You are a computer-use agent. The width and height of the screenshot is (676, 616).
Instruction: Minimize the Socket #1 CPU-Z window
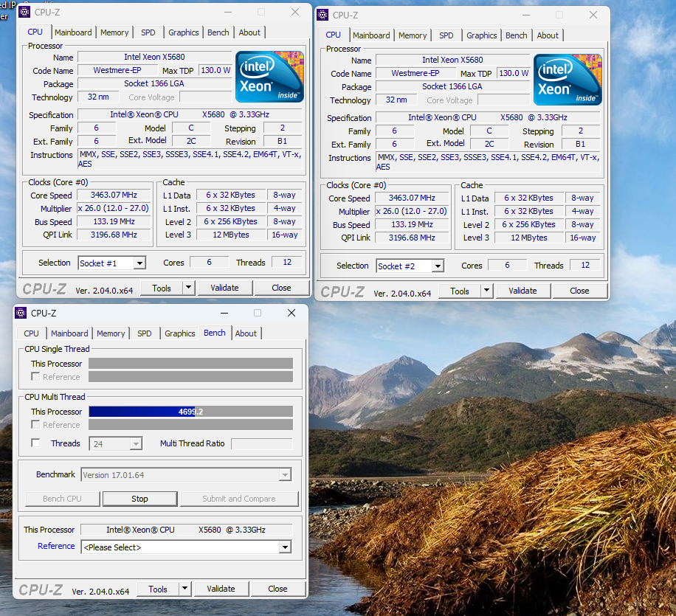tap(228, 12)
